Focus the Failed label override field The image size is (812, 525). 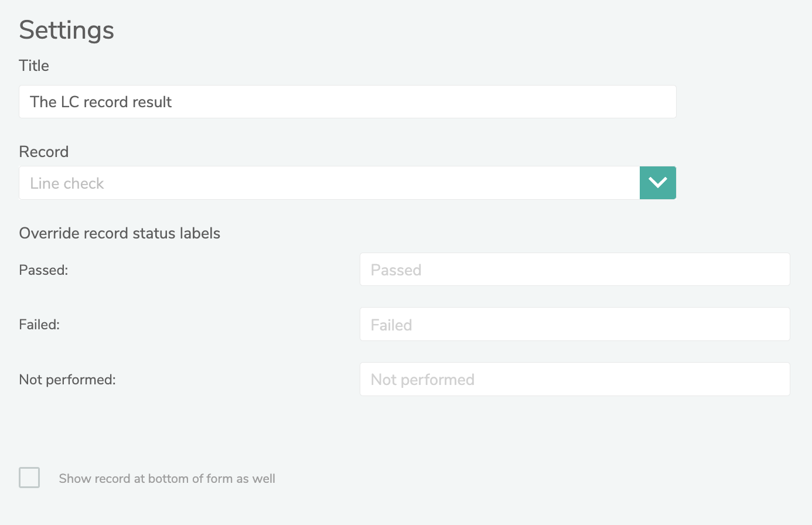(x=574, y=324)
